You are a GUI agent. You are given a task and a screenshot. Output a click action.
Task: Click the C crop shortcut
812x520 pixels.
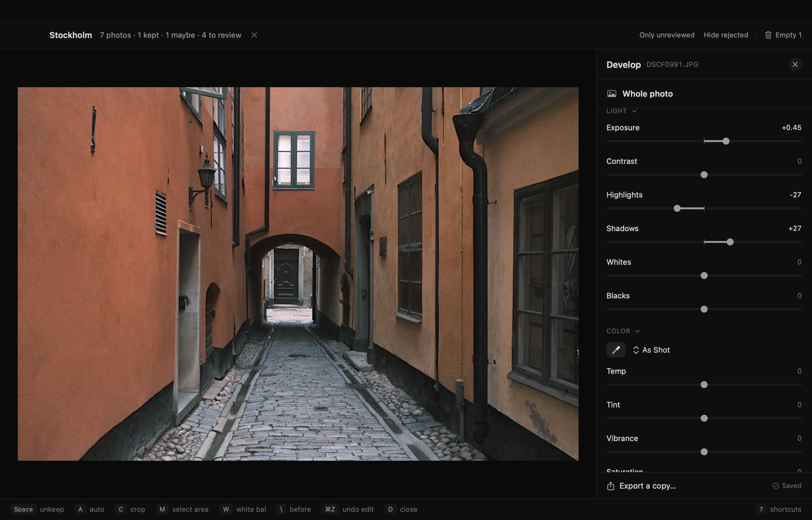(130, 509)
